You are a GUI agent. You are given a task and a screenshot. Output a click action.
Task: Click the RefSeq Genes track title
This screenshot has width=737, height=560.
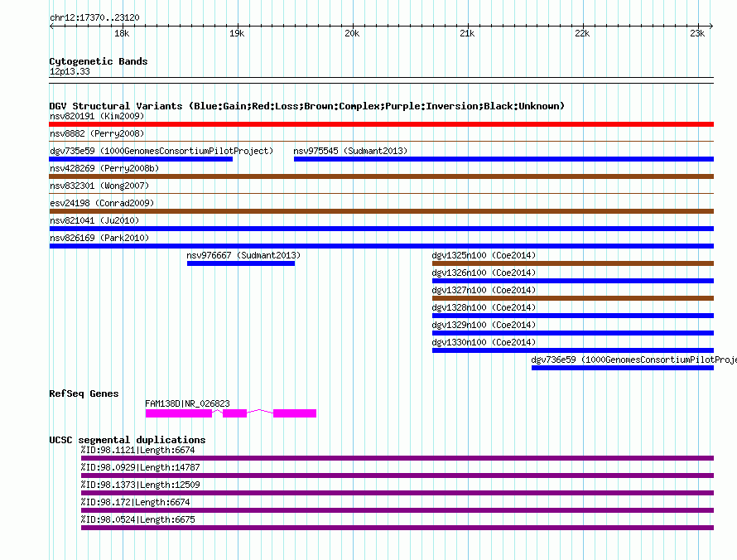(x=84, y=393)
